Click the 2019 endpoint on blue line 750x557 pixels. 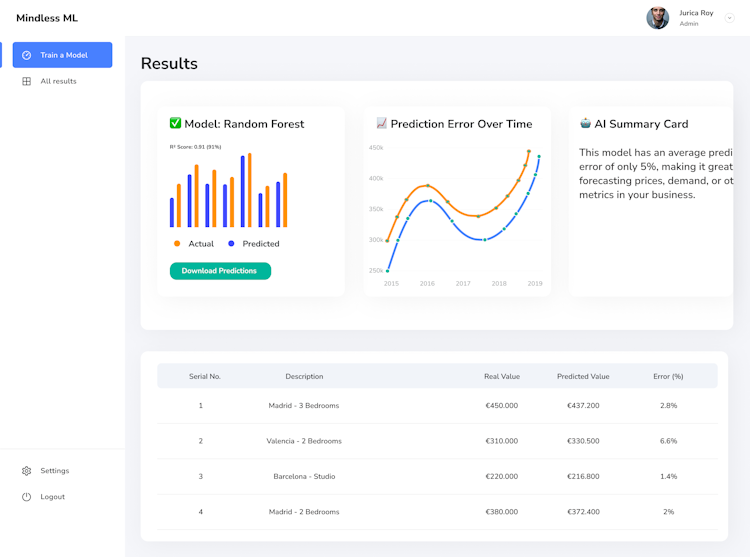(x=539, y=156)
